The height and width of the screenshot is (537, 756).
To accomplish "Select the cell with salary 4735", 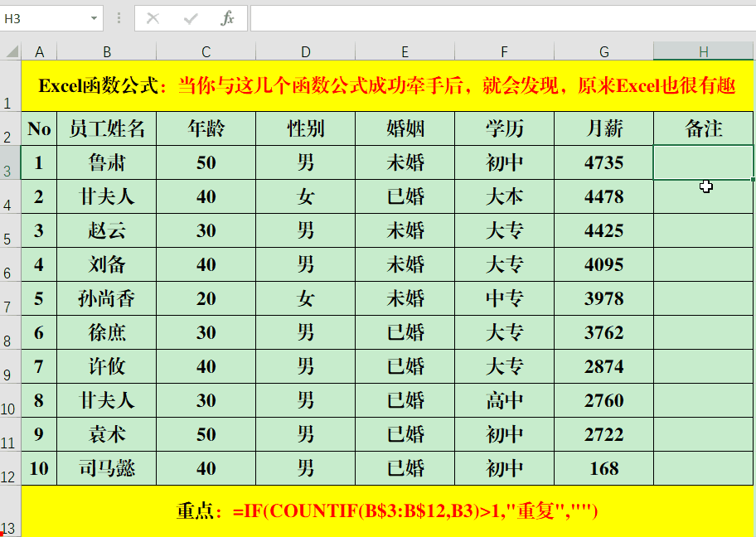I will (603, 162).
